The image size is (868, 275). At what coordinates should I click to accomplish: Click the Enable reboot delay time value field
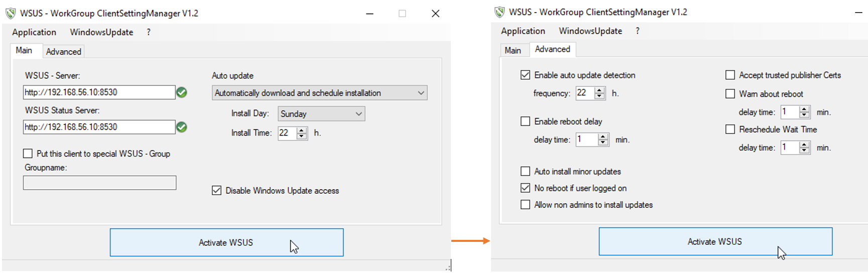pos(587,140)
